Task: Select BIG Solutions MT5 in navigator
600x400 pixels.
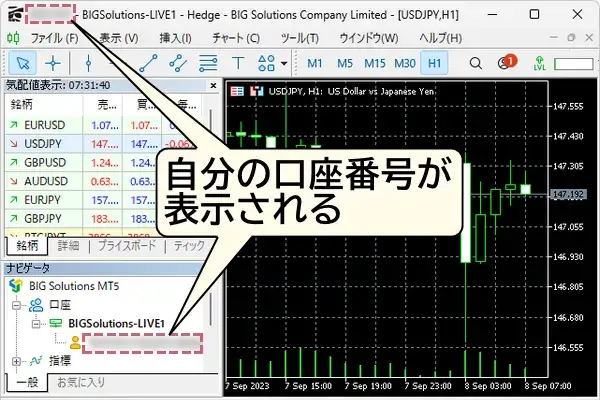Action: coord(74,286)
